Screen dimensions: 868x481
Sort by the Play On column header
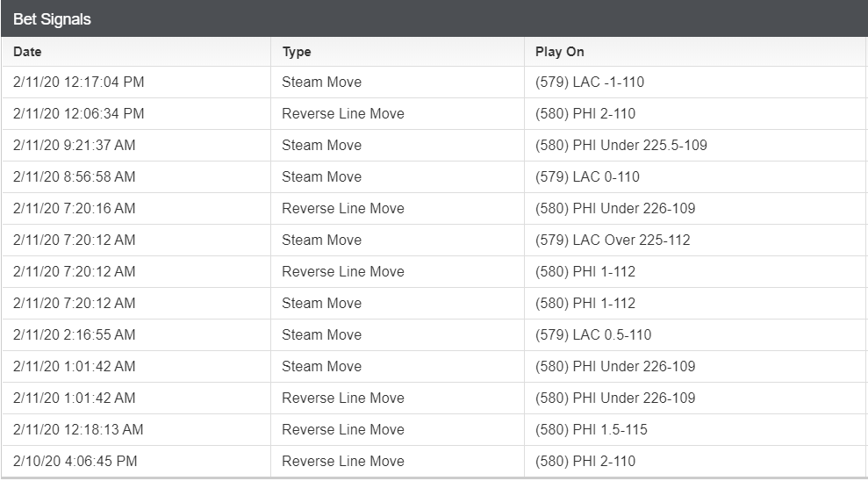click(x=560, y=52)
